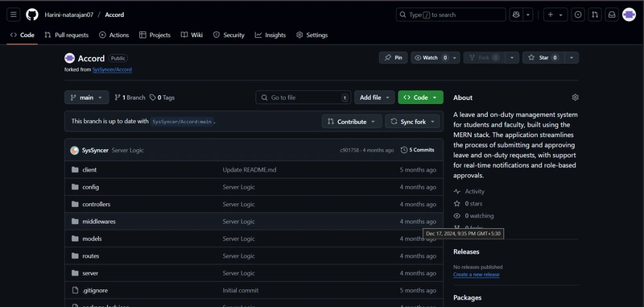Open the Sync fork dropdown
The image size is (644, 307).
[412, 122]
